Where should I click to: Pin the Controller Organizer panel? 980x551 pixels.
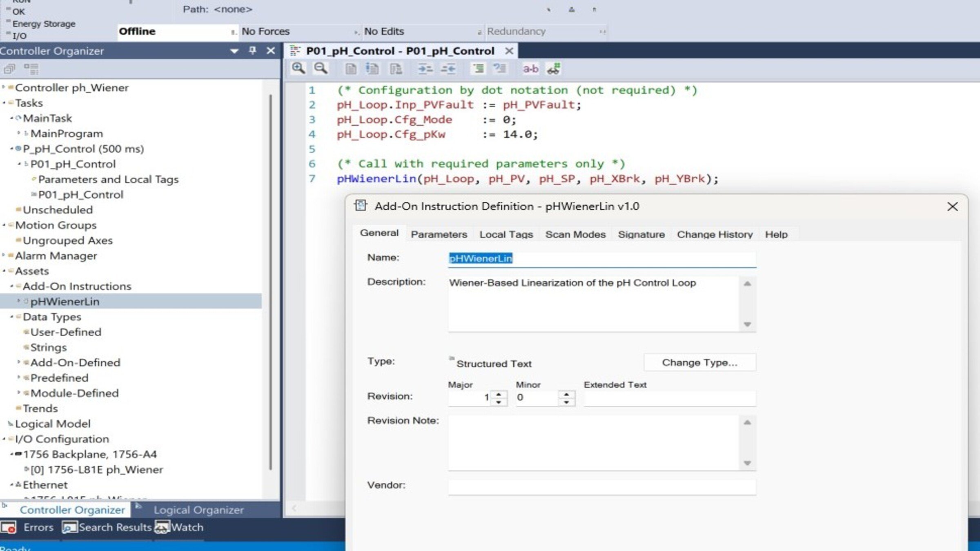click(x=252, y=51)
